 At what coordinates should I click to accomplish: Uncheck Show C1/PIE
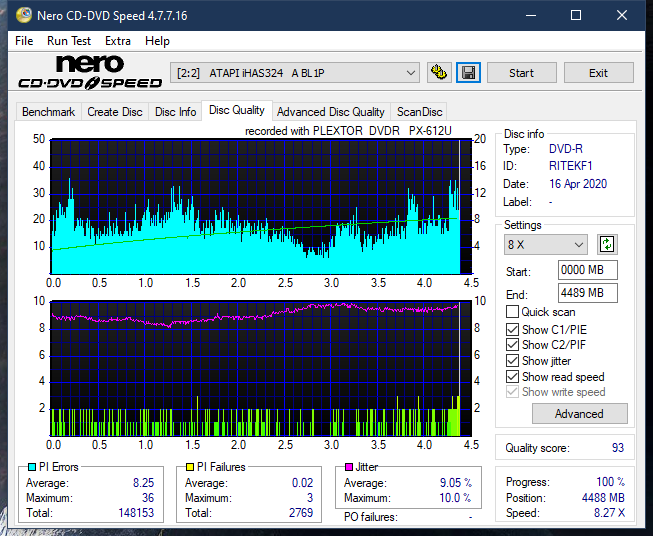tap(512, 329)
